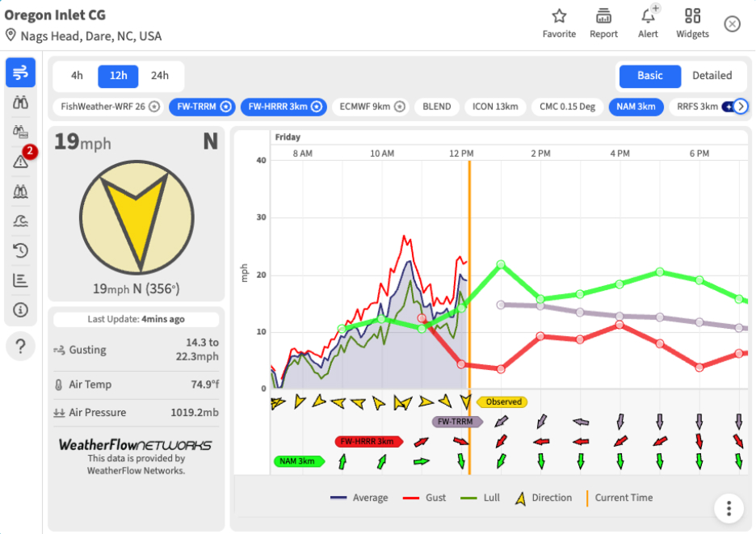Open the statistics bar chart icon
This screenshot has width=756, height=534.
[20, 280]
